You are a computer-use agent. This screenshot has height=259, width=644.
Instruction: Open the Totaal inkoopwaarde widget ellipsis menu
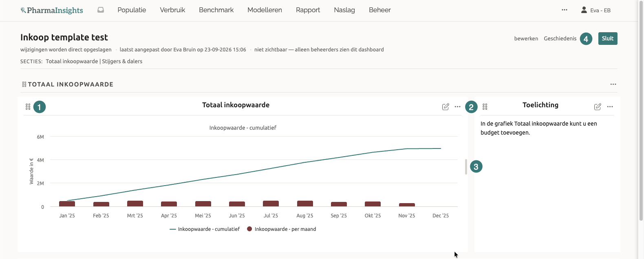pos(457,106)
